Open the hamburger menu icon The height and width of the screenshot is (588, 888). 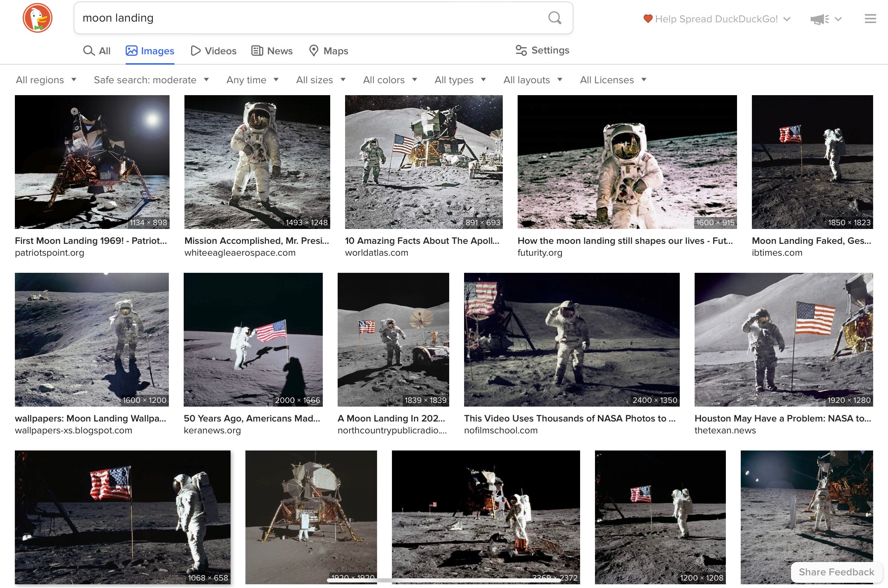[x=870, y=19]
